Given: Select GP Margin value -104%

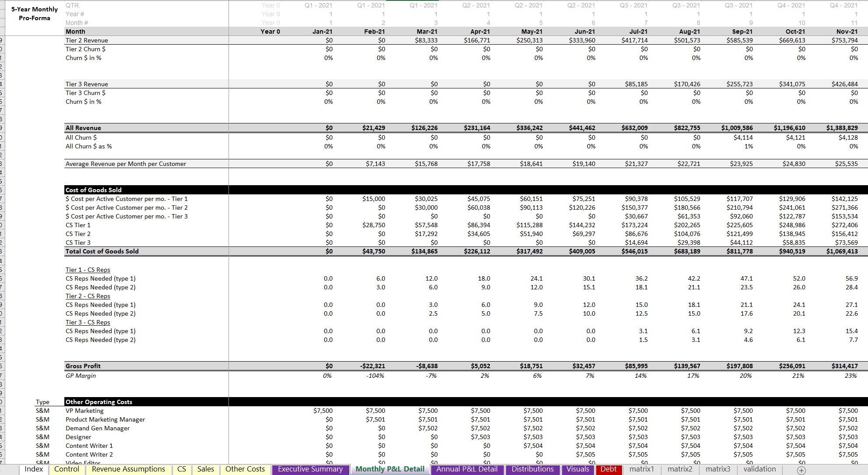Looking at the screenshot, I should tap(375, 376).
